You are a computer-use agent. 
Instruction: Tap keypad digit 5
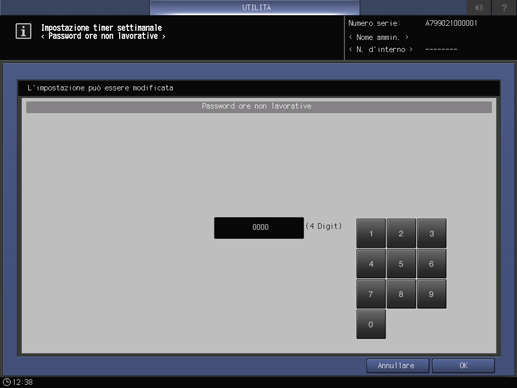click(401, 264)
